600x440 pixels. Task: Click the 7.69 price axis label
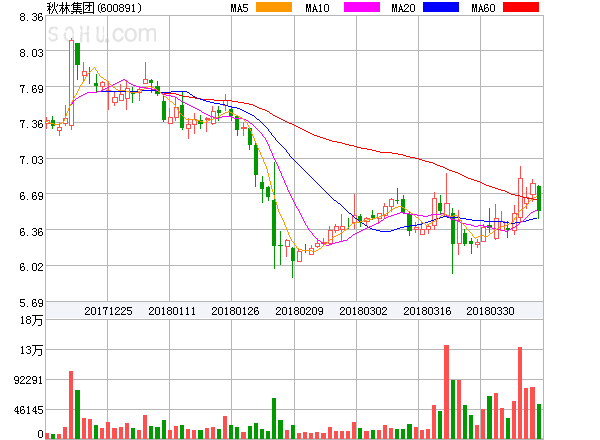tap(31, 89)
